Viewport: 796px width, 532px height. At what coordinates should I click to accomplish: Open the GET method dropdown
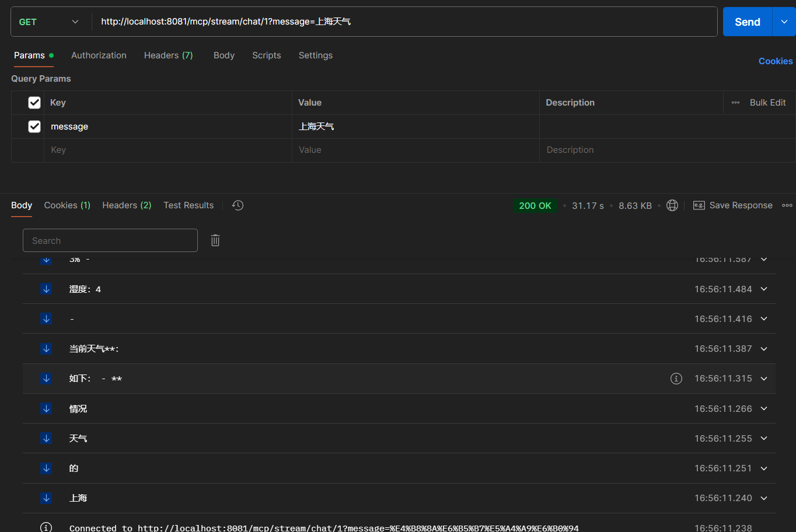[x=49, y=22]
